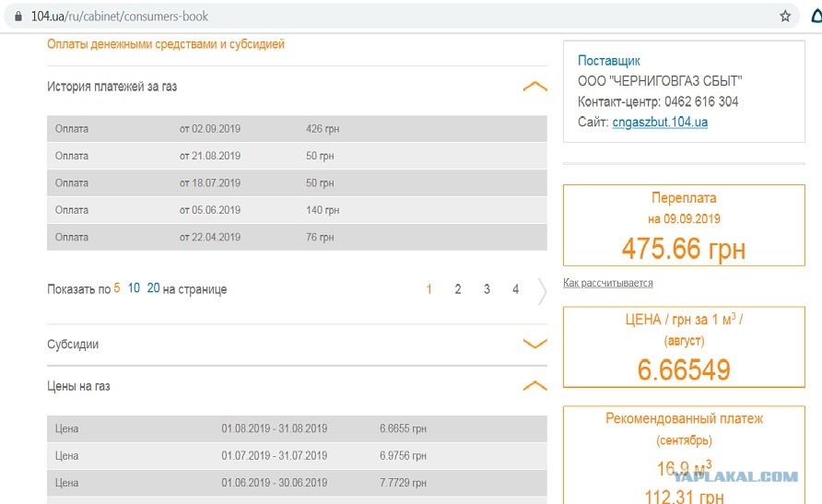Screen dimensions: 822x504
Task: Select the payment row from 22.04.2019
Action: pos(297,238)
